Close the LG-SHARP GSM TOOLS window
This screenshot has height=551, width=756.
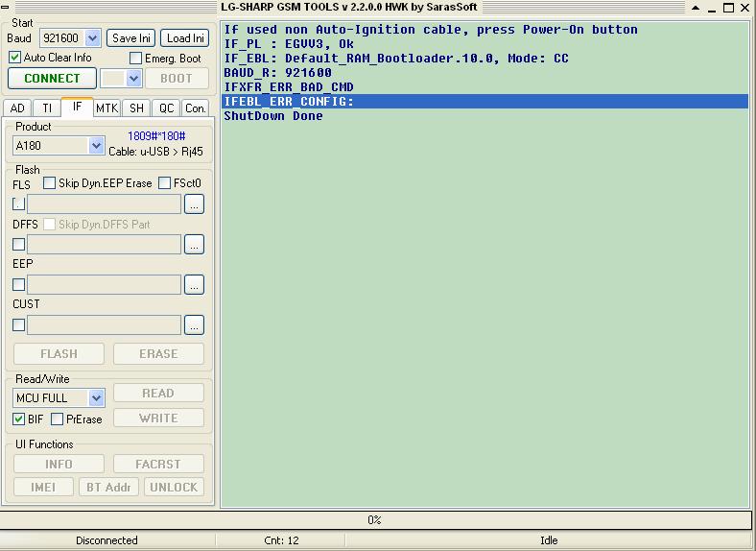(x=744, y=8)
